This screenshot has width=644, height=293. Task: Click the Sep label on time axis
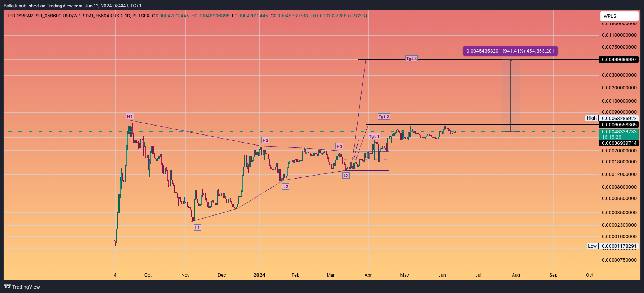pyautogui.click(x=553, y=275)
